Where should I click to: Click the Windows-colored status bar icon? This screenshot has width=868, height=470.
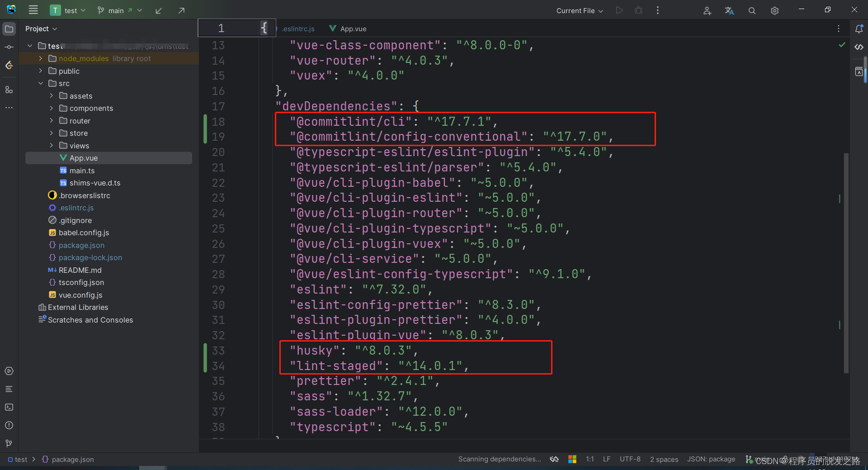pos(572,459)
